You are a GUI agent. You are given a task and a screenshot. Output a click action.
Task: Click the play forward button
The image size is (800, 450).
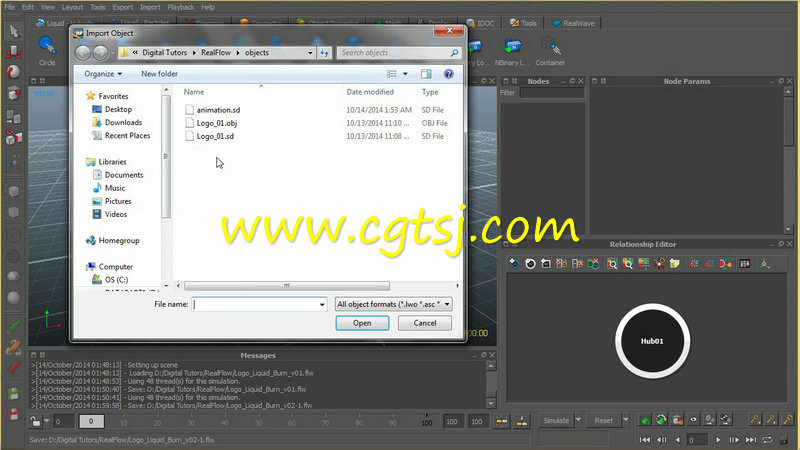click(x=718, y=440)
